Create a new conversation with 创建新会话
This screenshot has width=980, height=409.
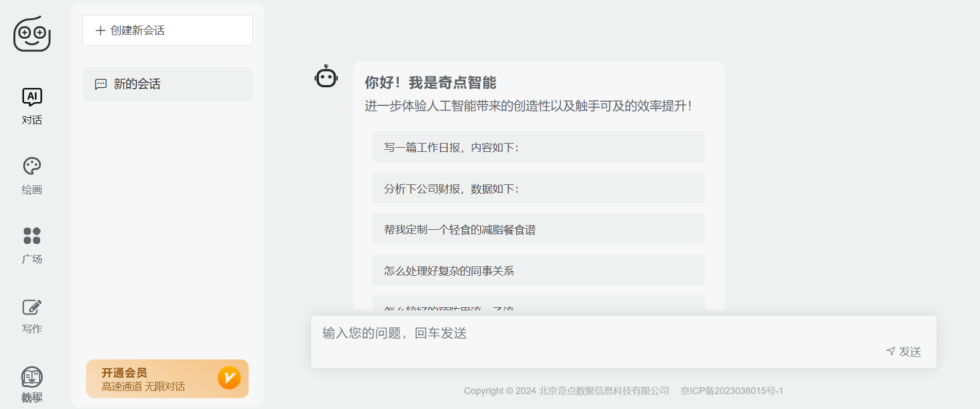click(x=168, y=30)
